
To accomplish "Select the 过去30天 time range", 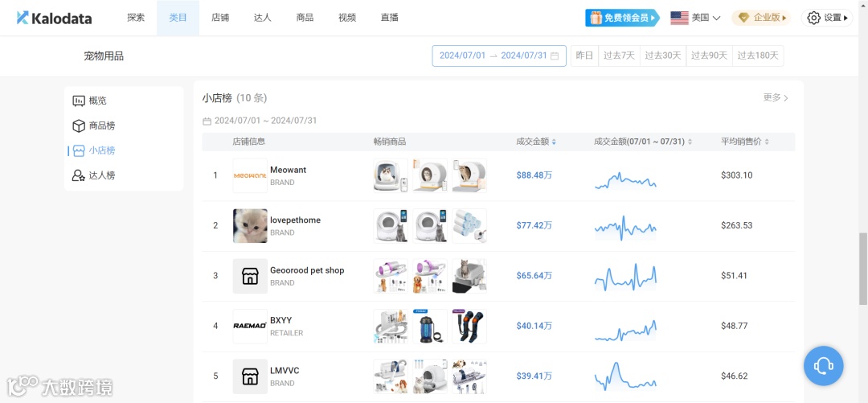I will pyautogui.click(x=663, y=56).
